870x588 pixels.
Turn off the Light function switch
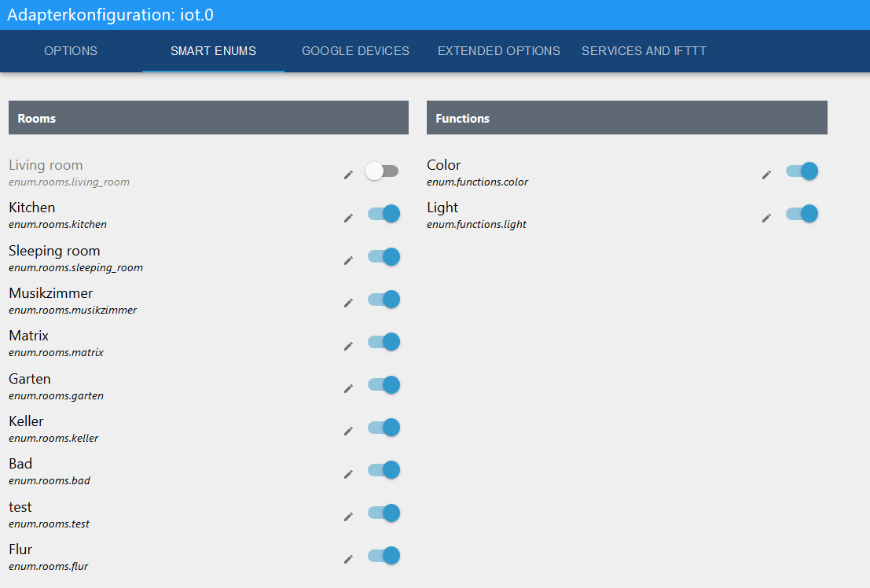802,214
